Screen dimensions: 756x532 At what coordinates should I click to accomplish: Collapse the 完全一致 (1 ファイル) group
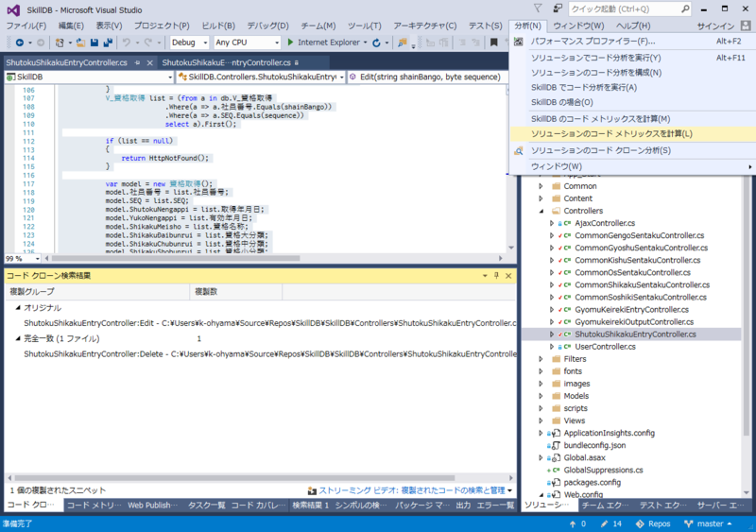click(x=18, y=338)
